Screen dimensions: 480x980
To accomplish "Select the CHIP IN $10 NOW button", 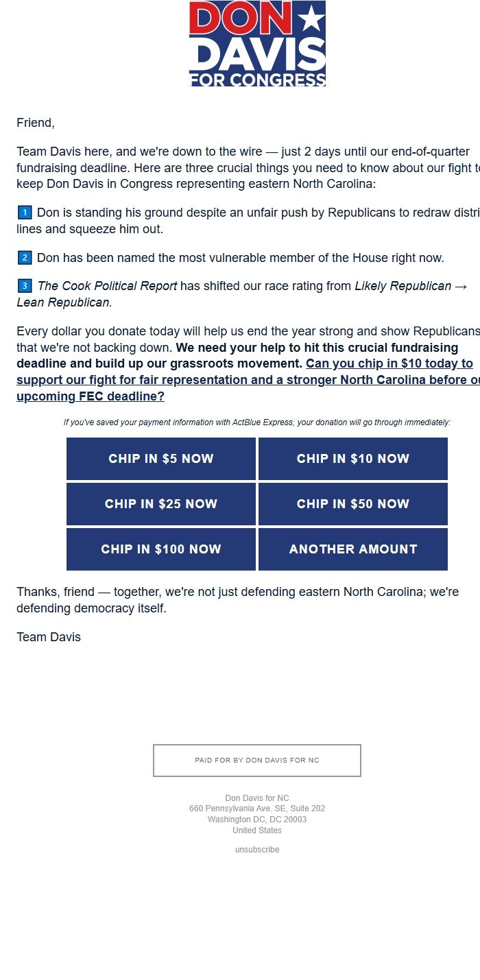I will tap(352, 458).
